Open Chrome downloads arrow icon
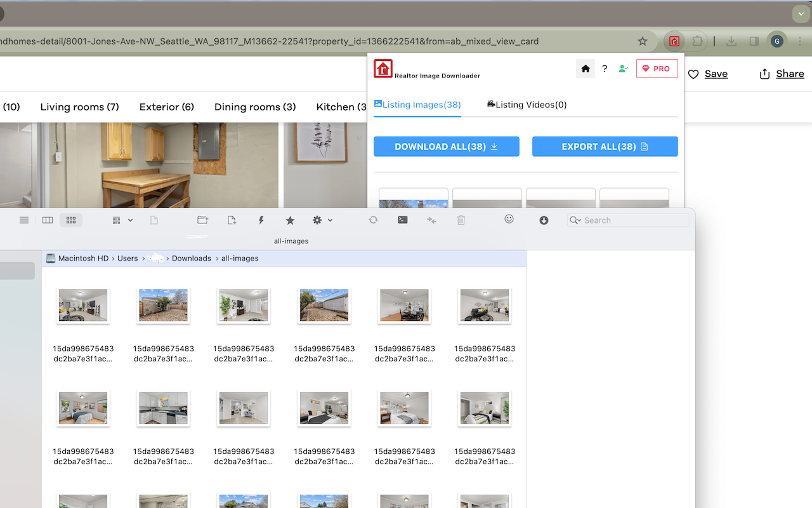This screenshot has width=812, height=508. tap(731, 41)
